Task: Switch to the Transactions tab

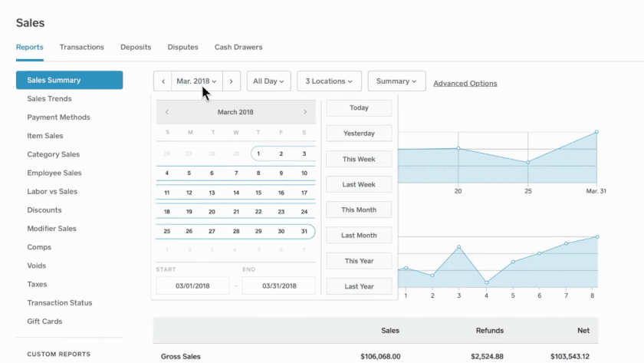Action: pos(82,48)
